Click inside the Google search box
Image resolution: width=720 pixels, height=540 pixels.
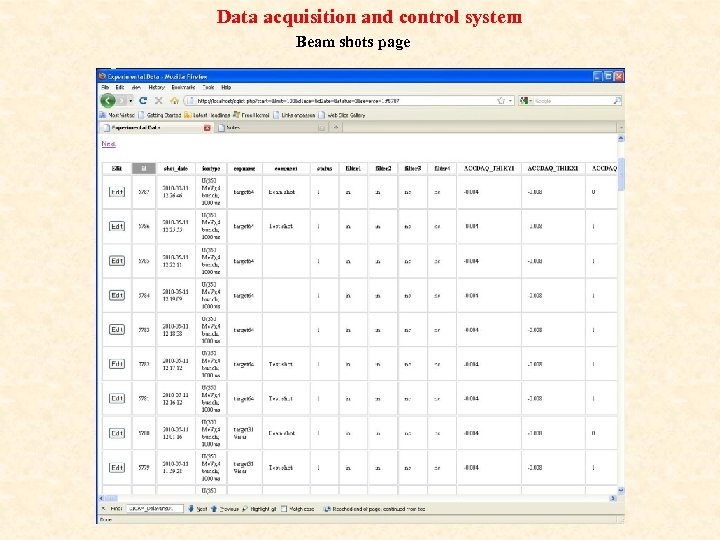tap(573, 100)
